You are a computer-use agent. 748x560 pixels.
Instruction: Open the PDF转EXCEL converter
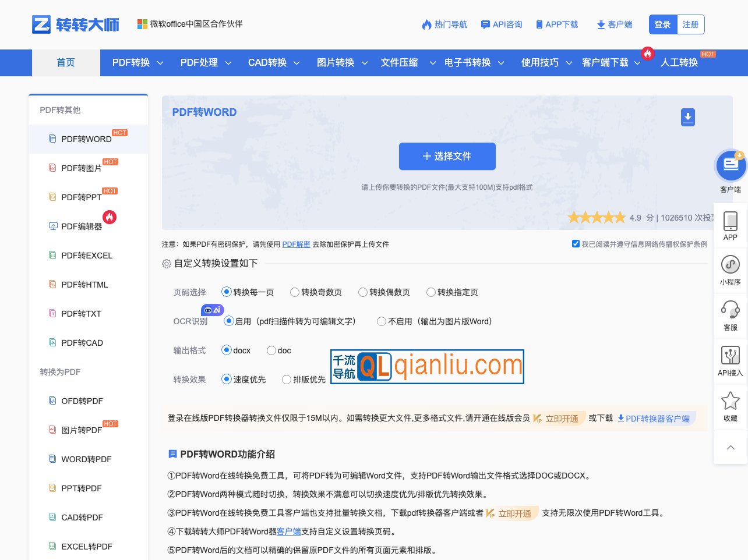pyautogui.click(x=86, y=256)
